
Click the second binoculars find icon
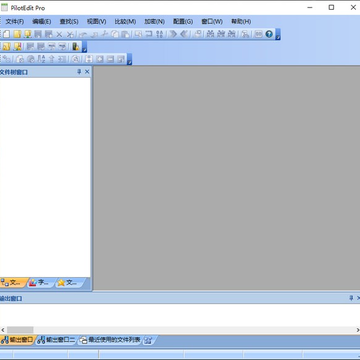(221, 34)
